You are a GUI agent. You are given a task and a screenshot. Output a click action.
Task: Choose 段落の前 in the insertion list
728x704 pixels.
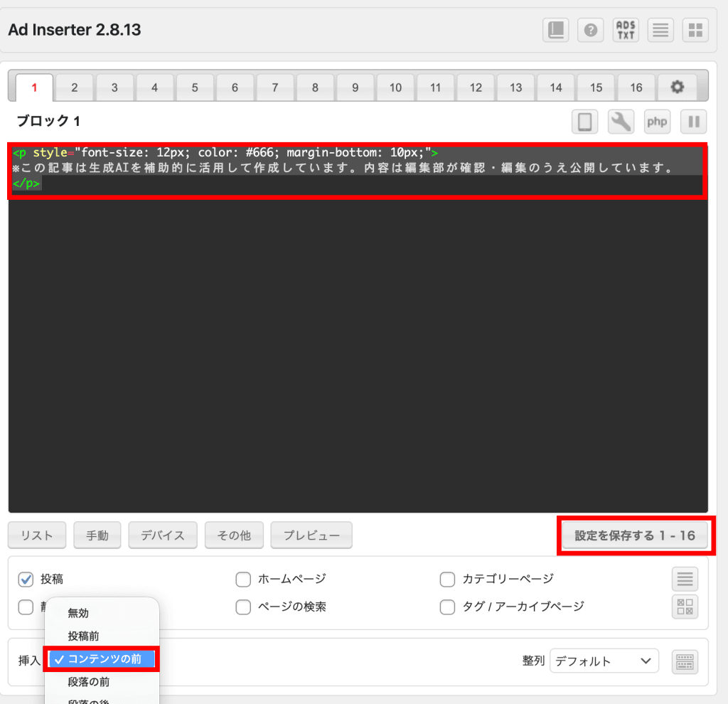click(89, 682)
